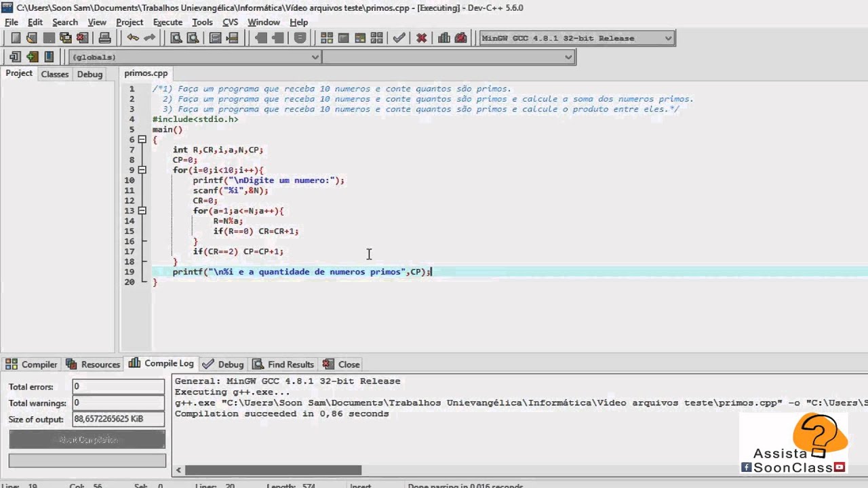
Task: Click the Delete Profiling Information icon
Action: point(461,38)
